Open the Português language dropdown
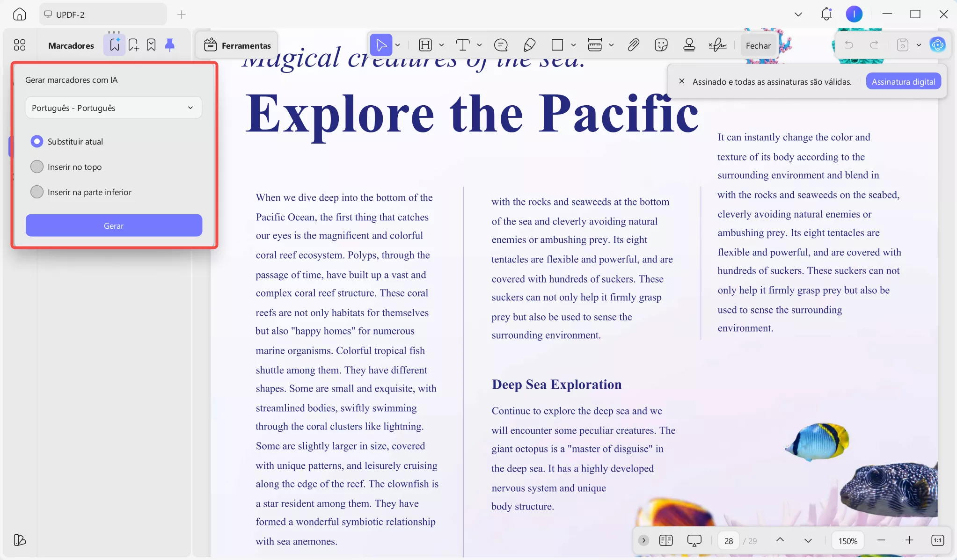This screenshot has width=957, height=560. (x=114, y=108)
